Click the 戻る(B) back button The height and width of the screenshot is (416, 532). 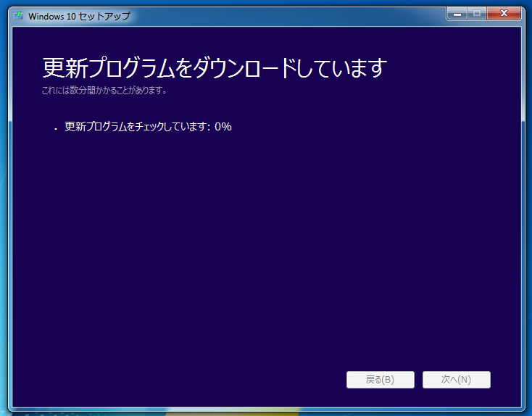pos(381,379)
